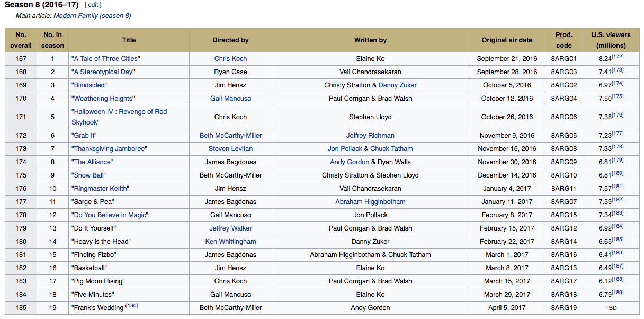Select the "Pig Moon Rising" title cell
644x319 pixels.
coord(129,281)
